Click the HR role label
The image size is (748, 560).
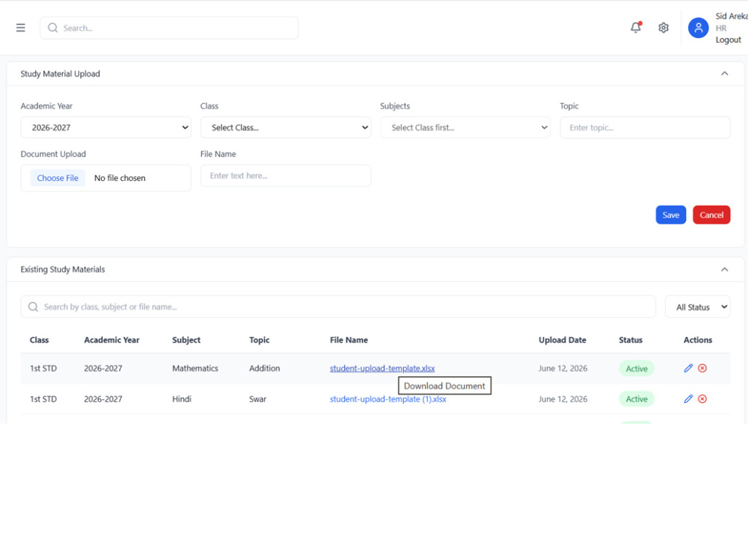pos(721,28)
